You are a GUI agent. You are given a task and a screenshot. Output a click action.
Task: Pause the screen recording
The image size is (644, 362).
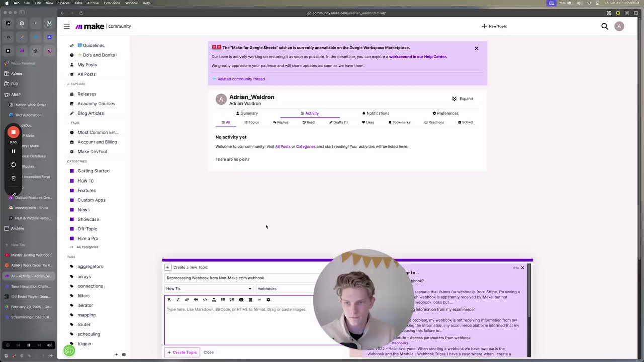pyautogui.click(x=14, y=151)
